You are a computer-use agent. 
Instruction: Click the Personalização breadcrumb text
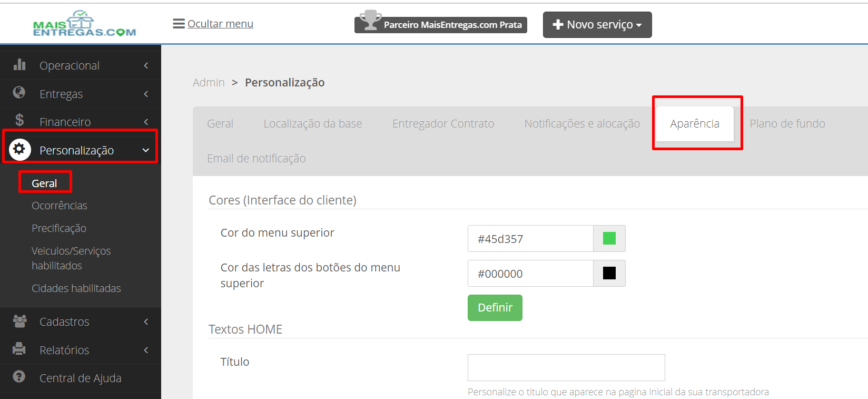(x=285, y=83)
